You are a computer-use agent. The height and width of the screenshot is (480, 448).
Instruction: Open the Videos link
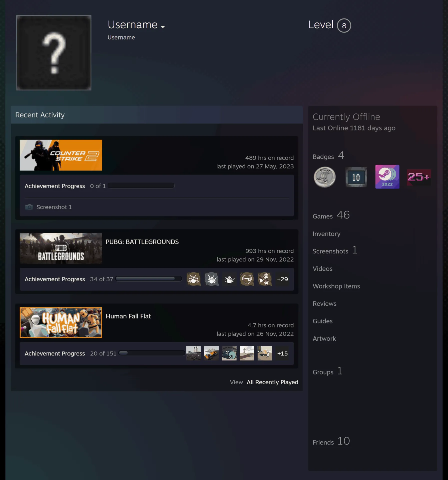click(322, 269)
